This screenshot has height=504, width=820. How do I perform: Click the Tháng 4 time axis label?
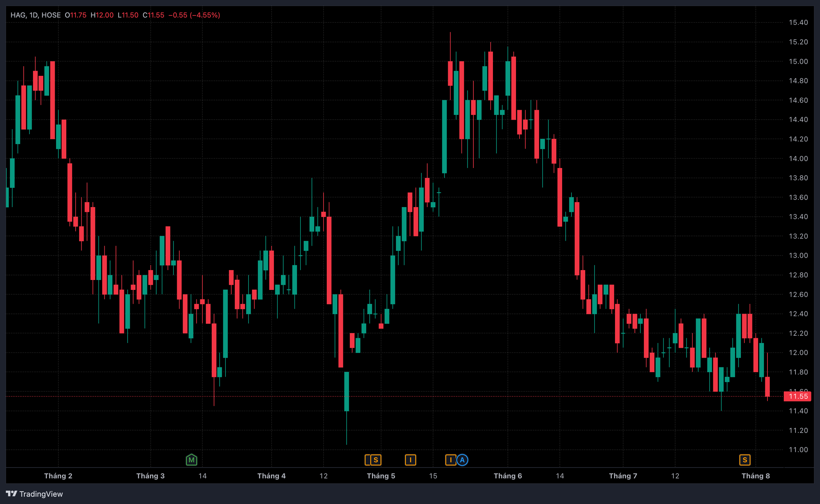272,476
